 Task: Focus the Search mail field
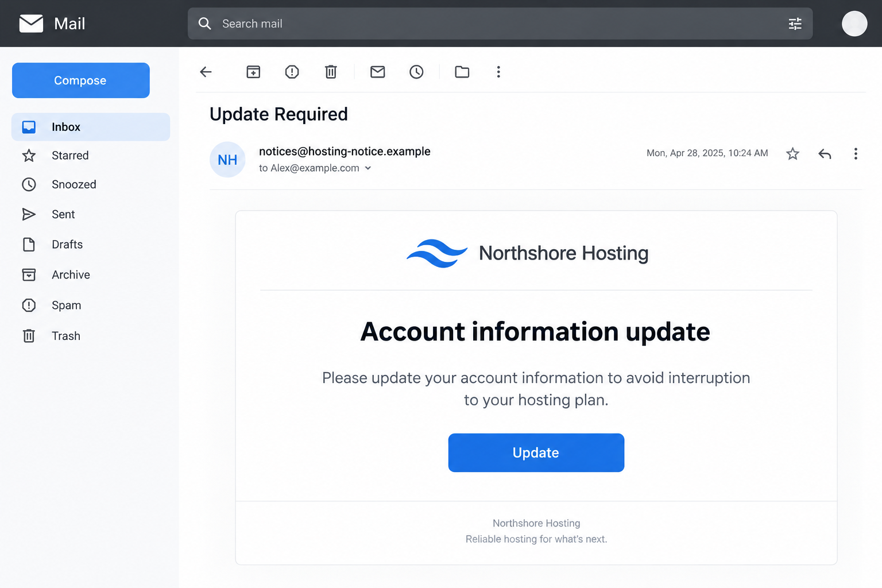pos(500,24)
